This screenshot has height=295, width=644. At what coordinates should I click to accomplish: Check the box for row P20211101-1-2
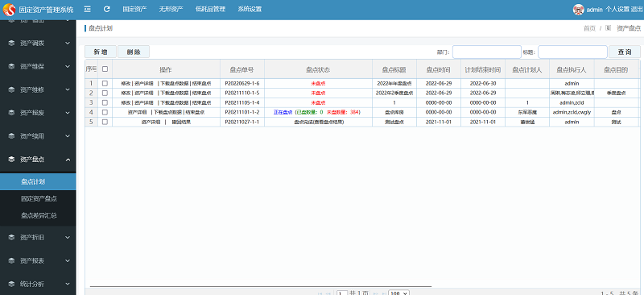coord(105,112)
